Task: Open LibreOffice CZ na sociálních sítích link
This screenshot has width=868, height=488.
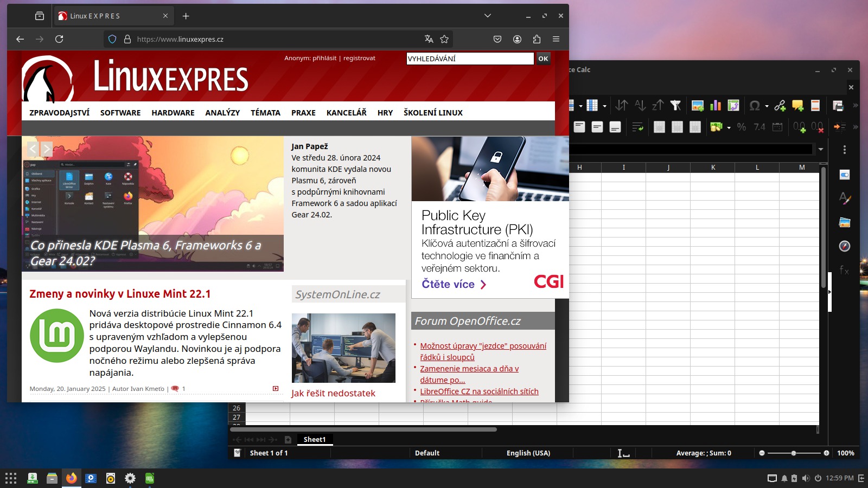Action: point(479,391)
